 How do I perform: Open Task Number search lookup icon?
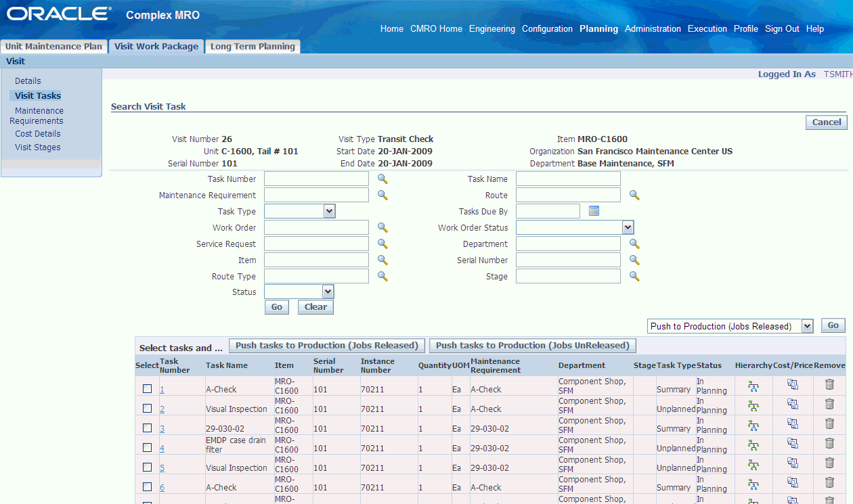382,179
